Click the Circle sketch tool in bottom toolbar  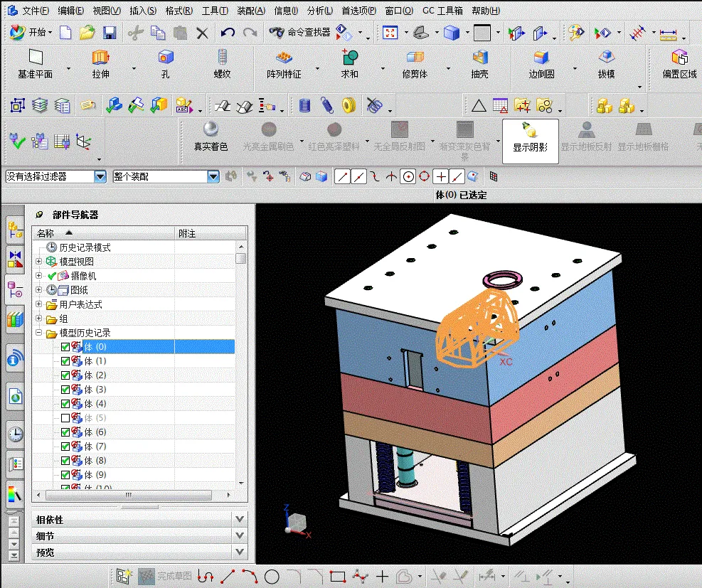272,577
